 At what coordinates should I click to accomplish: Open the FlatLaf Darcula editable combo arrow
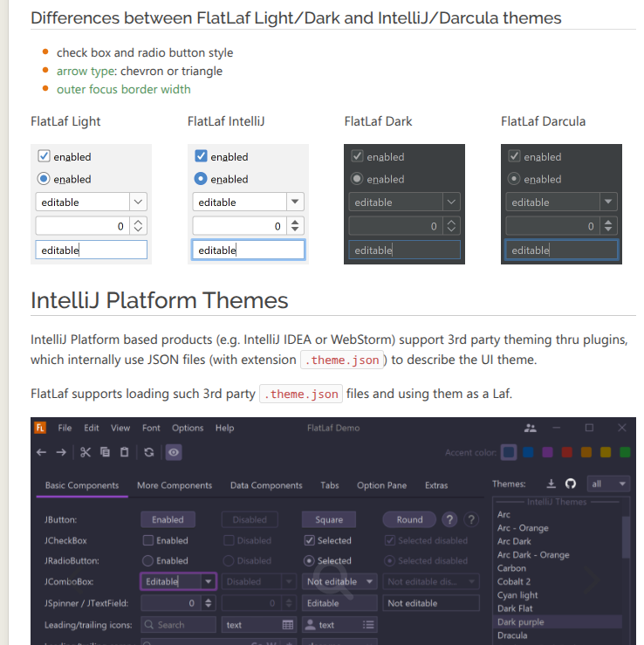608,202
